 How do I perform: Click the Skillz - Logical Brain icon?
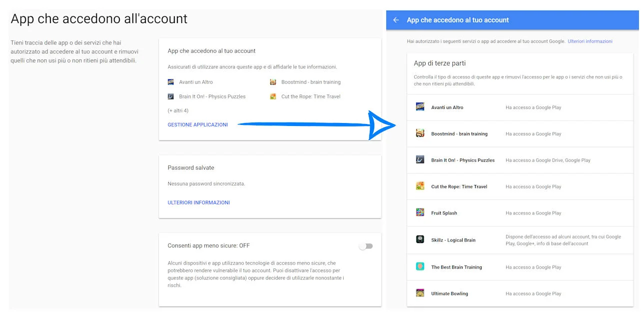(420, 240)
